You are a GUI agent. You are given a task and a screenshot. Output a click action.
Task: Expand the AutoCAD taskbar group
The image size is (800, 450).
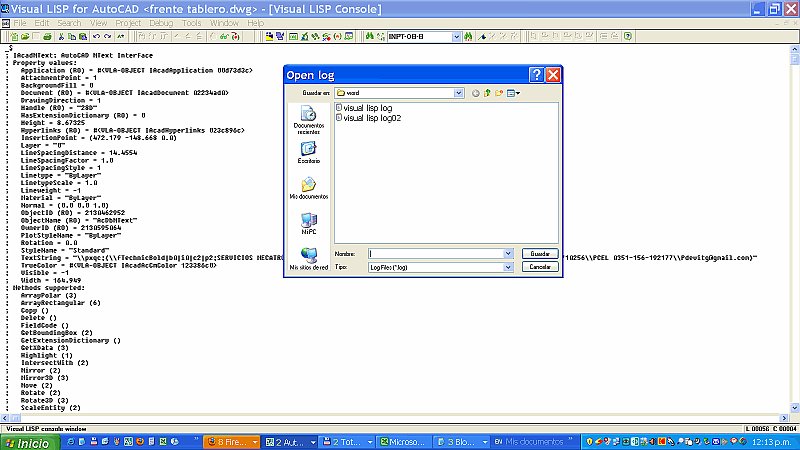point(313,442)
